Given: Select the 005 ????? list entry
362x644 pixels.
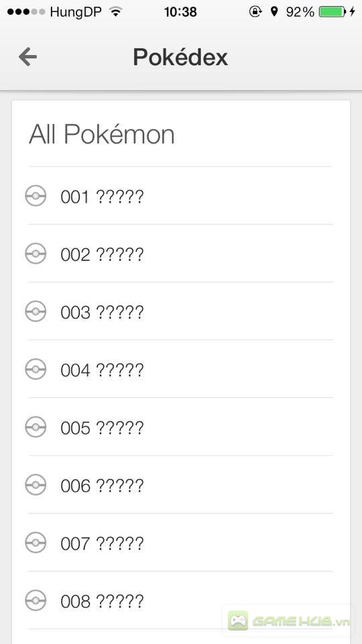Looking at the screenshot, I should [180, 427].
